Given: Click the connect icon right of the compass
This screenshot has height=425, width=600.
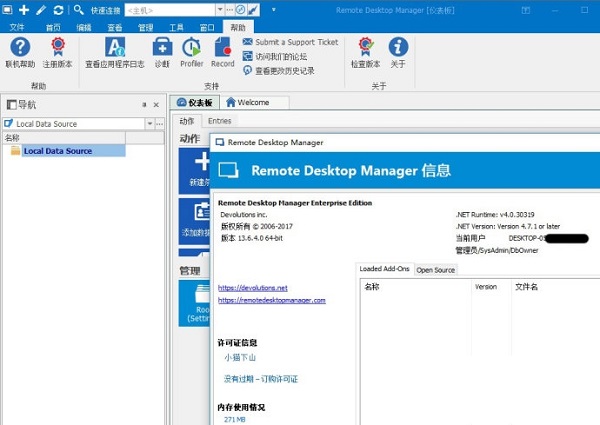Looking at the screenshot, I should [x=253, y=10].
